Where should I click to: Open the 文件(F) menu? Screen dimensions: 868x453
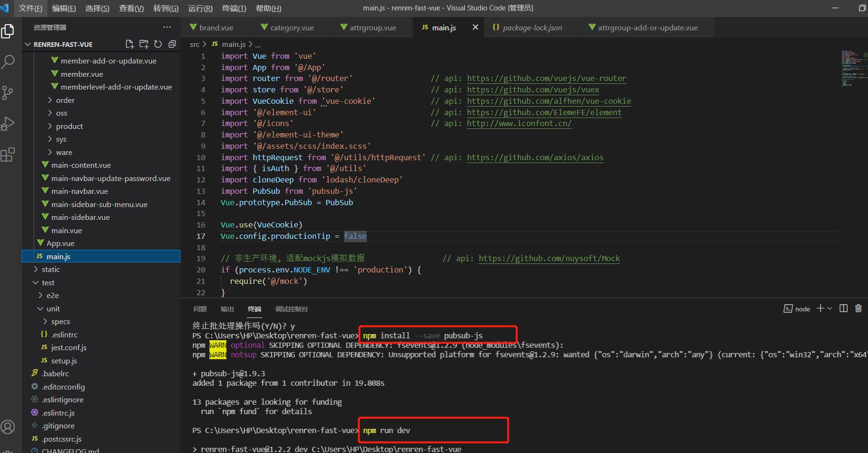(30, 8)
